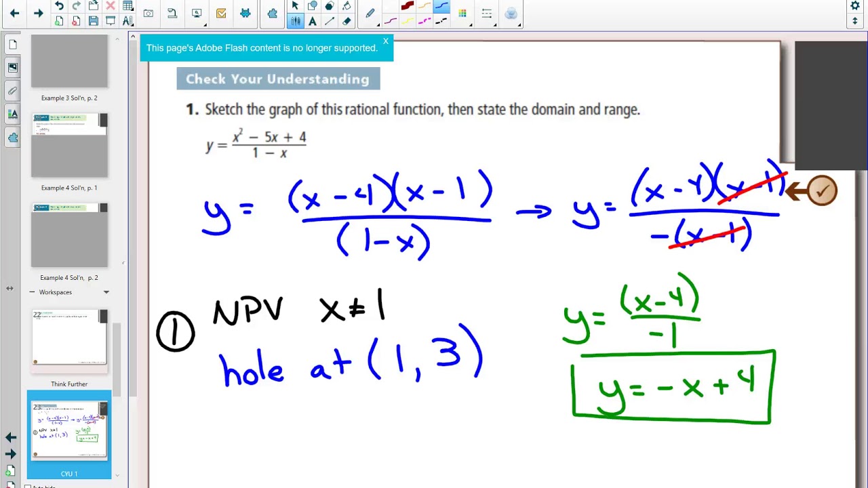Open the Add-ons puzzle piece in toolbar

click(273, 14)
